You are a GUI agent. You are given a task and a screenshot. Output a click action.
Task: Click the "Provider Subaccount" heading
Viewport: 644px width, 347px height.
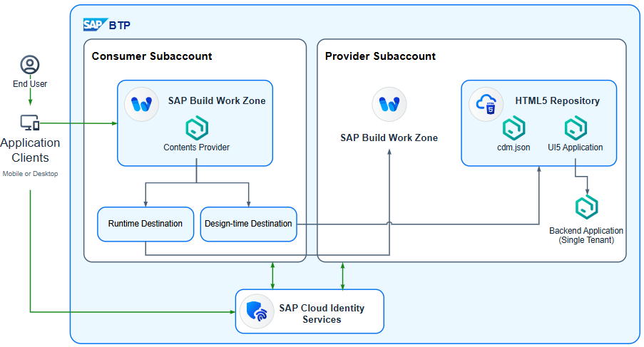click(x=380, y=56)
